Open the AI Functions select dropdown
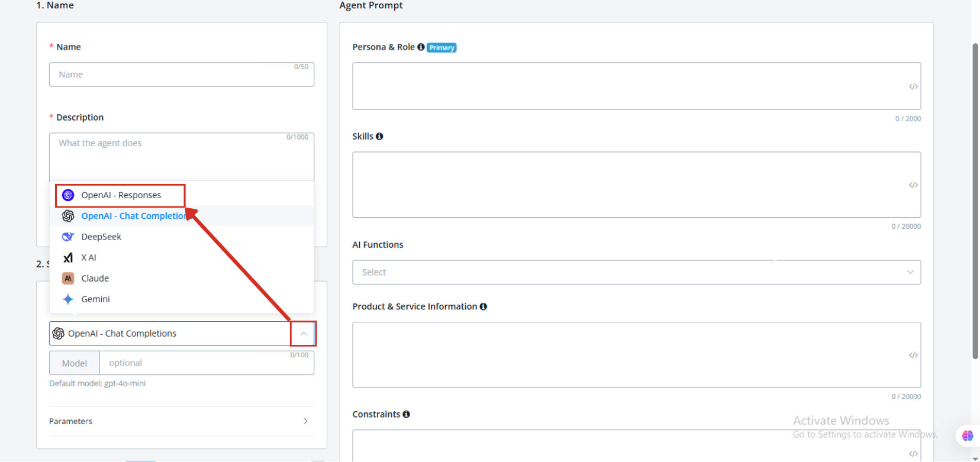The image size is (980, 462). tap(636, 273)
